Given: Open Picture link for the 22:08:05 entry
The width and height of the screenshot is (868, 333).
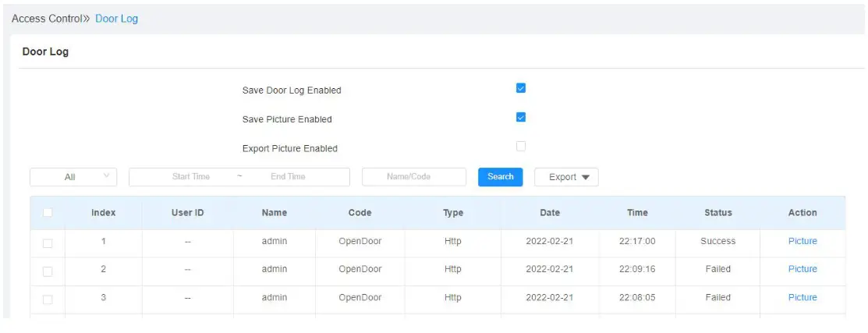Looking at the screenshot, I should [802, 297].
